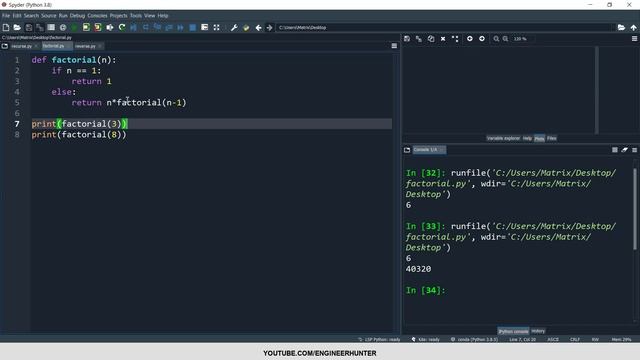640x360 pixels.
Task: Switch to the Files pane tab
Action: coord(551,138)
